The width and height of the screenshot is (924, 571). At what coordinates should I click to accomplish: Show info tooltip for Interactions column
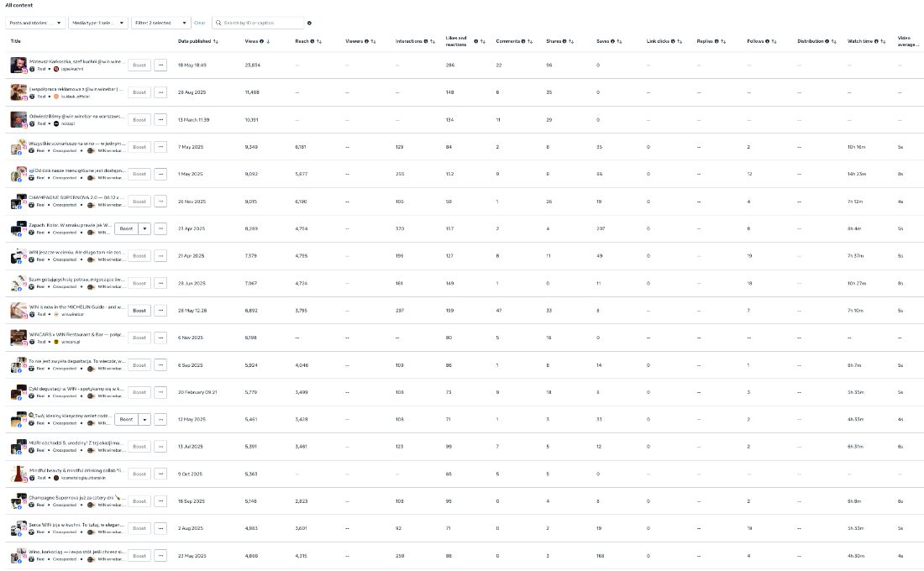pyautogui.click(x=426, y=41)
